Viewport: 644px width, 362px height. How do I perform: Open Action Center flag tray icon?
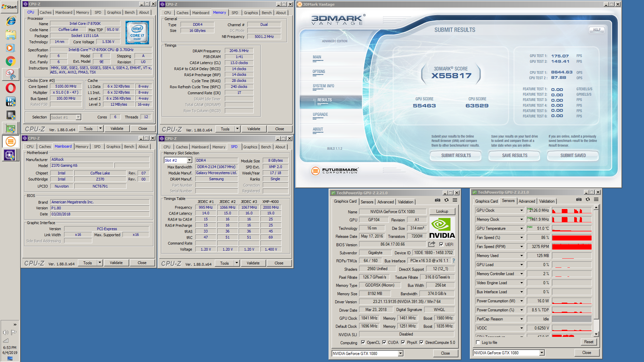14,332
